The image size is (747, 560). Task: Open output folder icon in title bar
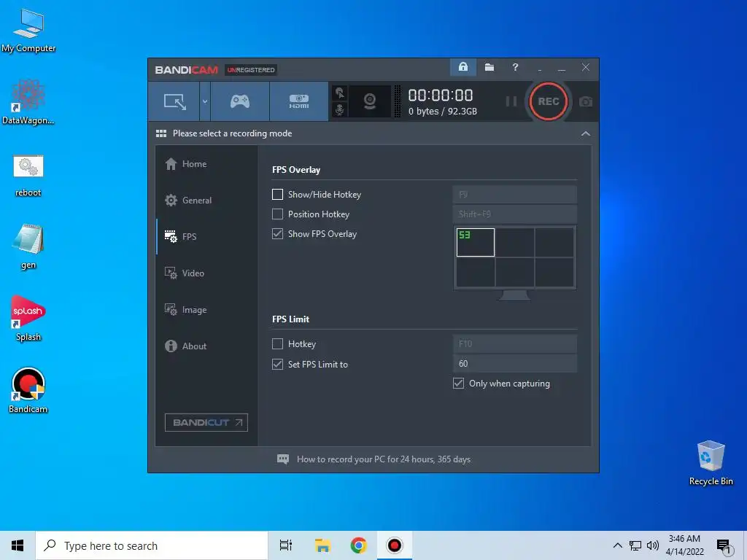(x=489, y=67)
